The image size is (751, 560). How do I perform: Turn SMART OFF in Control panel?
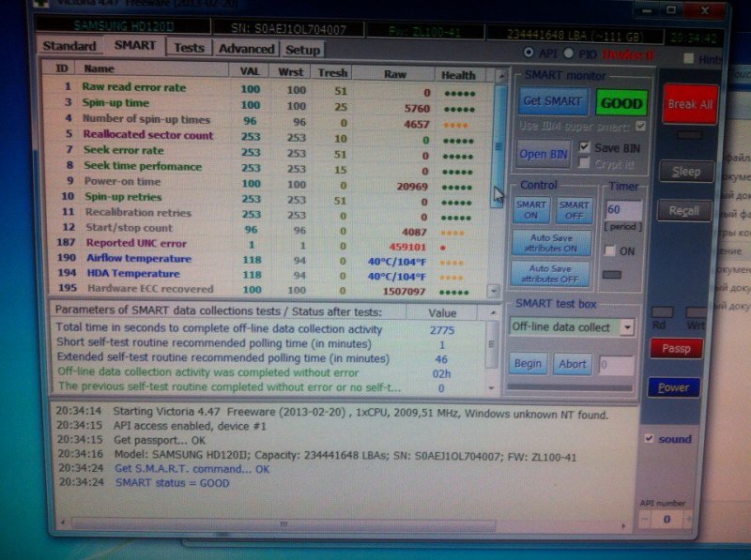click(573, 210)
